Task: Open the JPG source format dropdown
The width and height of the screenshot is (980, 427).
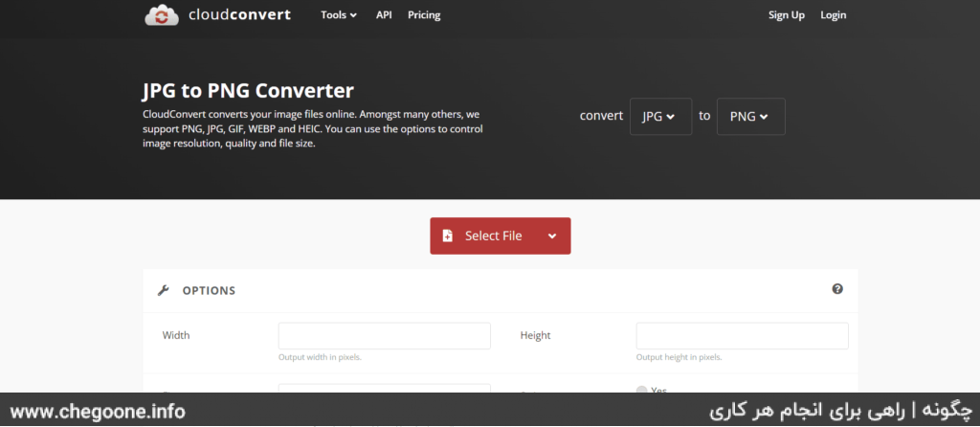Action: click(660, 116)
